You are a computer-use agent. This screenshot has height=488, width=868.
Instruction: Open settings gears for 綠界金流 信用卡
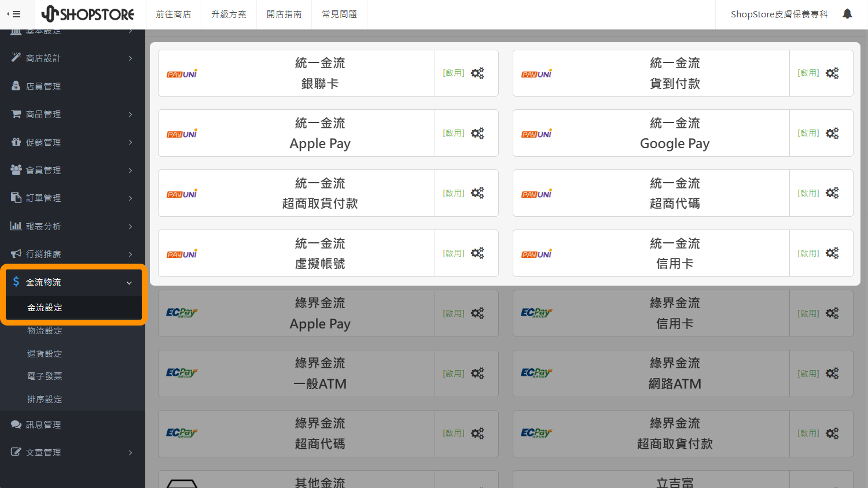832,313
